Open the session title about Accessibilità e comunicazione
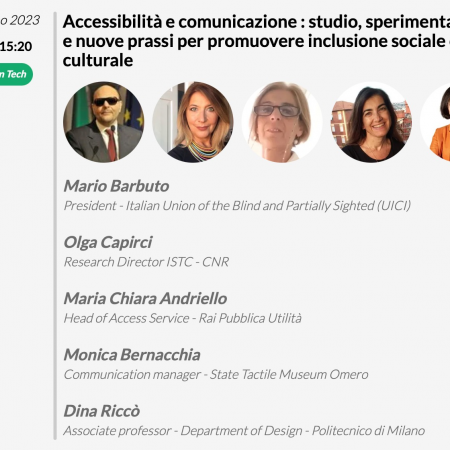450x450 pixels. [x=256, y=41]
